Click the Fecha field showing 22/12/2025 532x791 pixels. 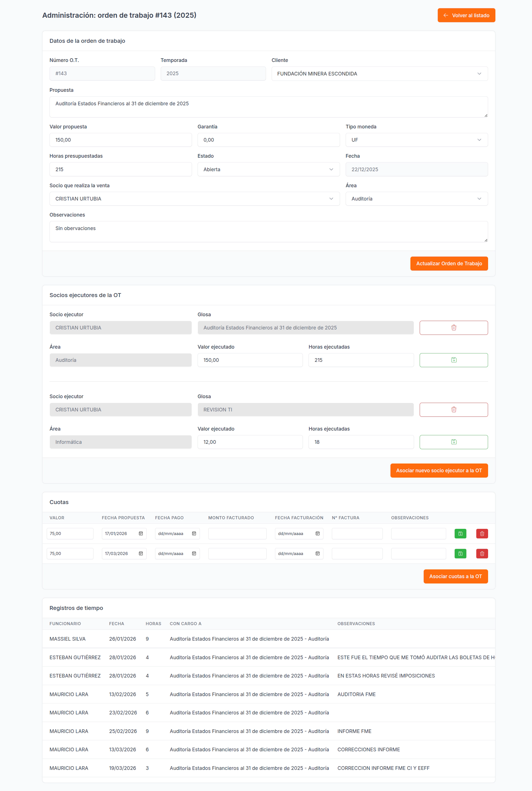416,169
